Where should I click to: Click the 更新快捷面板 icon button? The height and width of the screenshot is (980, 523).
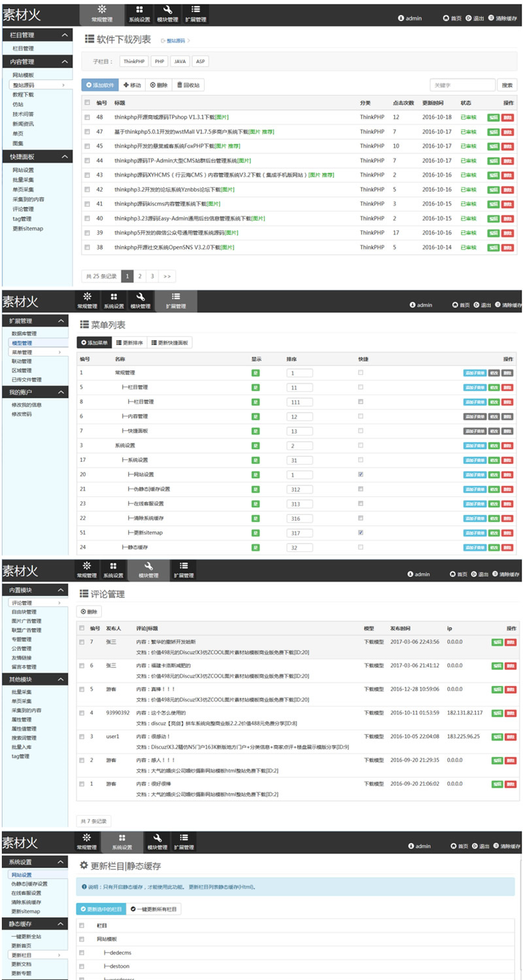pos(170,343)
